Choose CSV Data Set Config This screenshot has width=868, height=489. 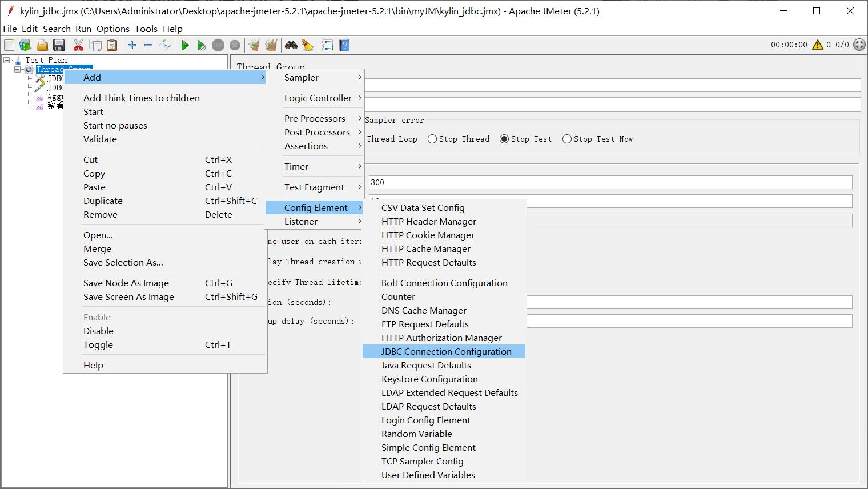coord(444,207)
